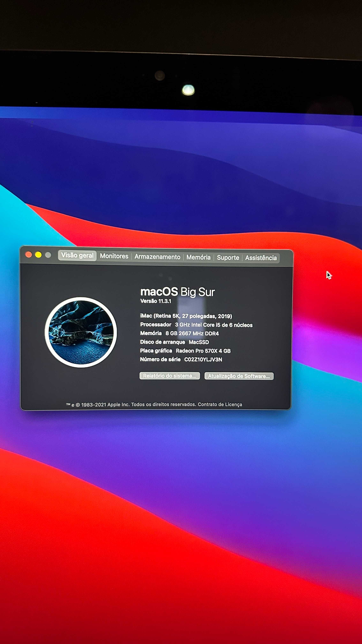Click the Número de série label
Image resolution: width=362 pixels, height=644 pixels.
click(x=160, y=359)
